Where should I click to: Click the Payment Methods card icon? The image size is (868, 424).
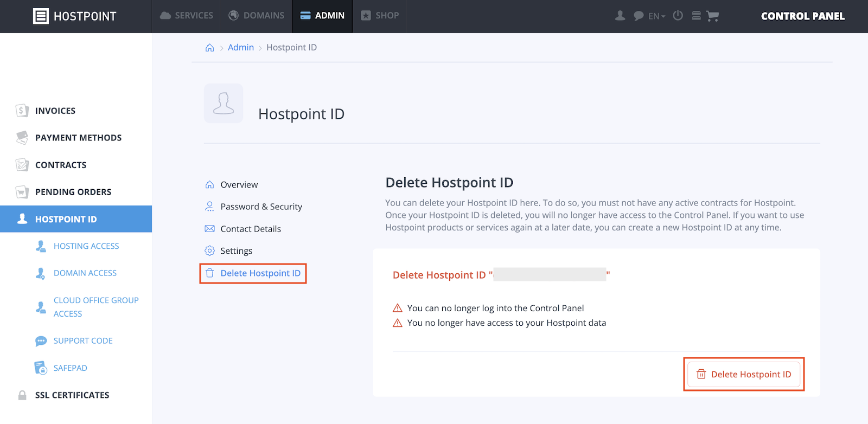pos(22,138)
